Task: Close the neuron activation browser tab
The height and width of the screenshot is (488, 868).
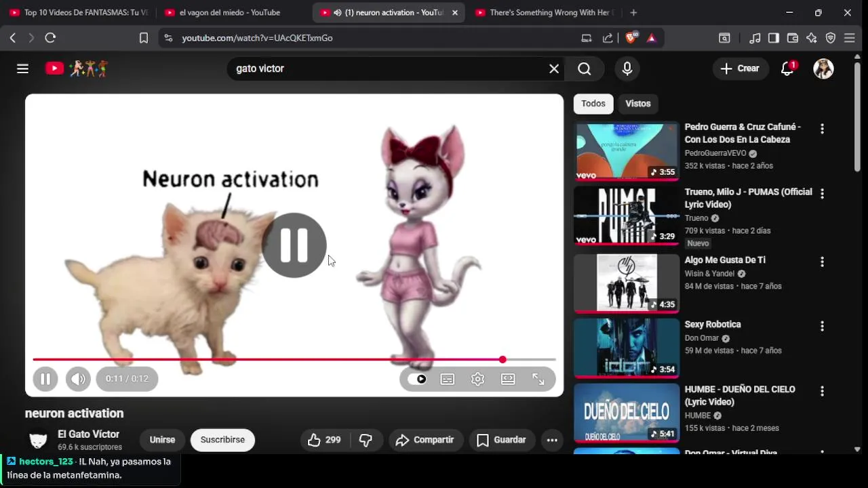Action: pos(454,12)
